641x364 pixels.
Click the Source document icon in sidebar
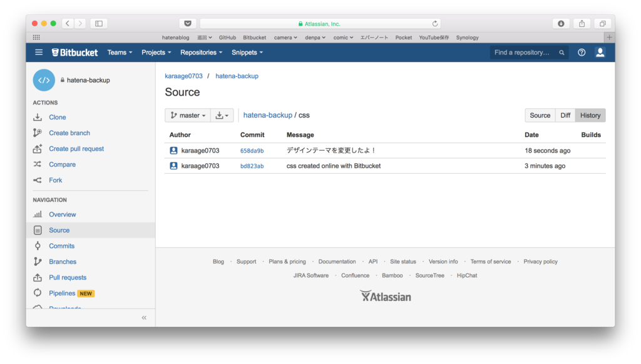(x=38, y=230)
